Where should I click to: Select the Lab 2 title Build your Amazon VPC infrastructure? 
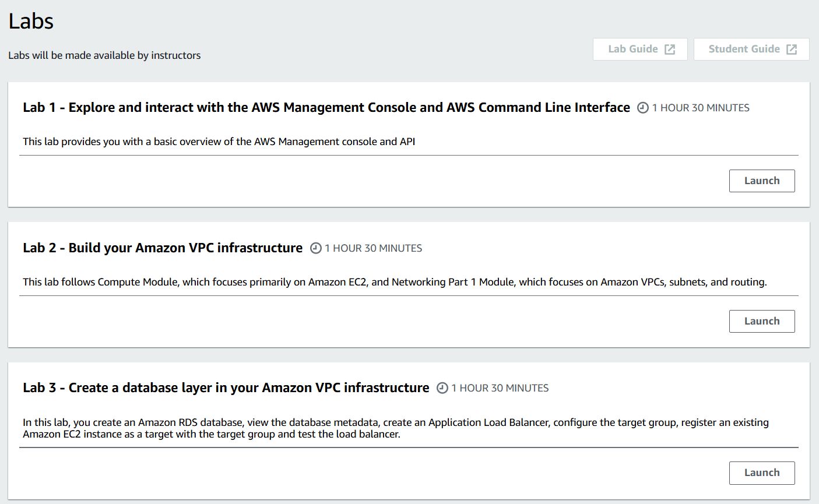coord(163,248)
